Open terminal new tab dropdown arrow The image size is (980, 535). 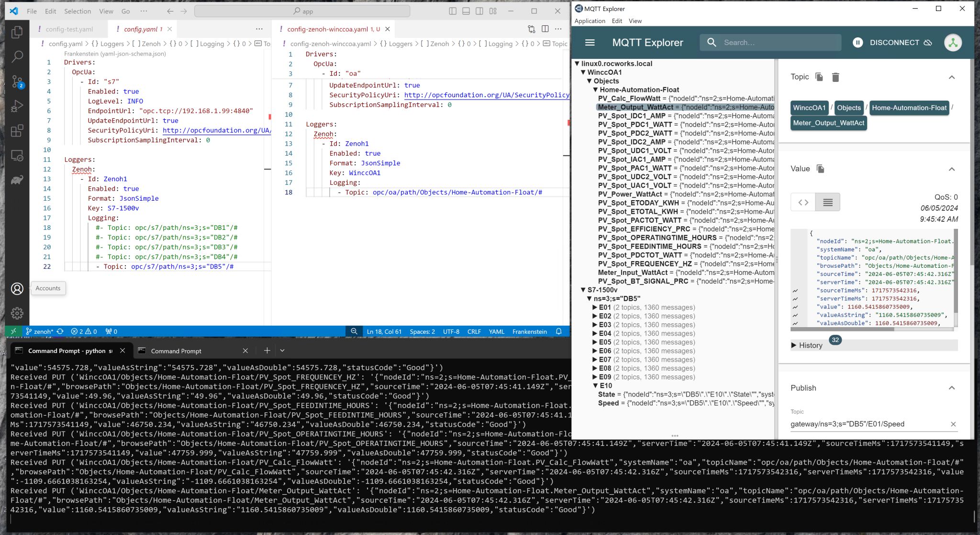pyautogui.click(x=282, y=351)
